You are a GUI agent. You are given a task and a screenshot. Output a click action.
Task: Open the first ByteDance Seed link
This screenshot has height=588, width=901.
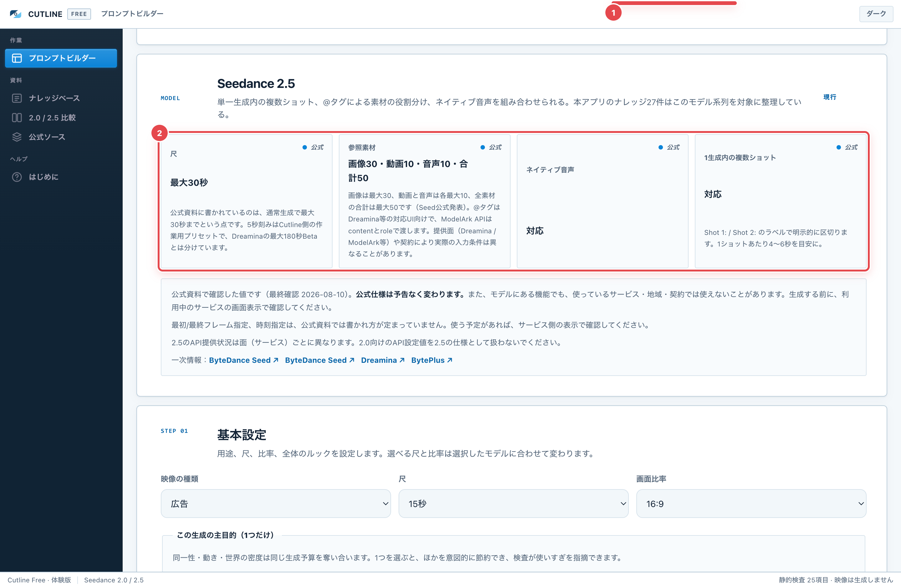[243, 360]
